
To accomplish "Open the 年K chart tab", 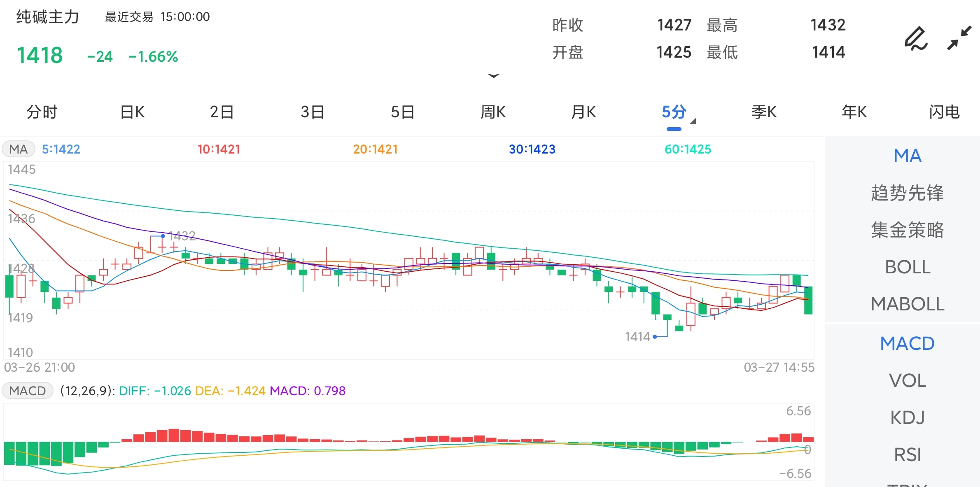I will [854, 112].
